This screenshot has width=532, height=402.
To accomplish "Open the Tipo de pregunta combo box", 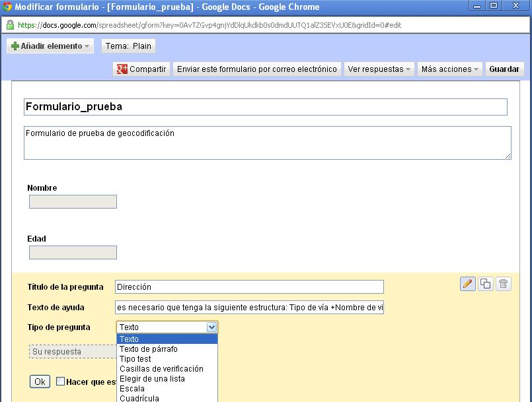I will 211,327.
